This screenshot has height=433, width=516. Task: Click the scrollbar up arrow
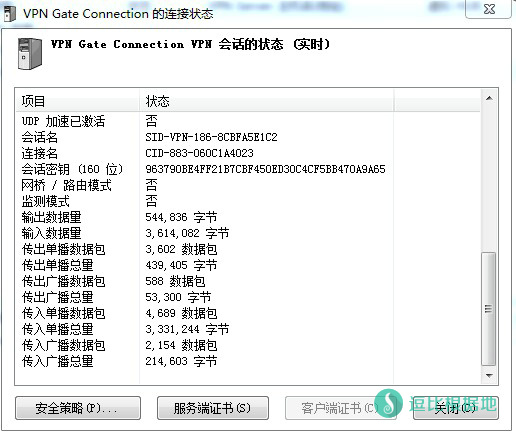pos(489,98)
